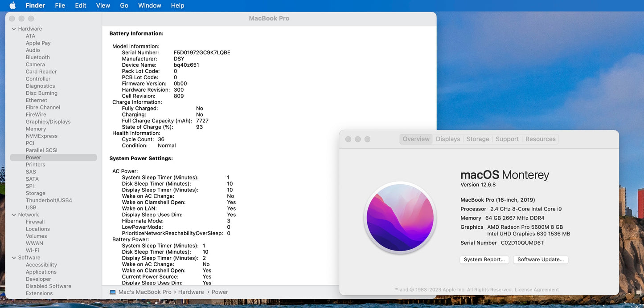Select Thunderbolt/USB4 in the sidebar
The width and height of the screenshot is (644, 308).
coord(49,200)
